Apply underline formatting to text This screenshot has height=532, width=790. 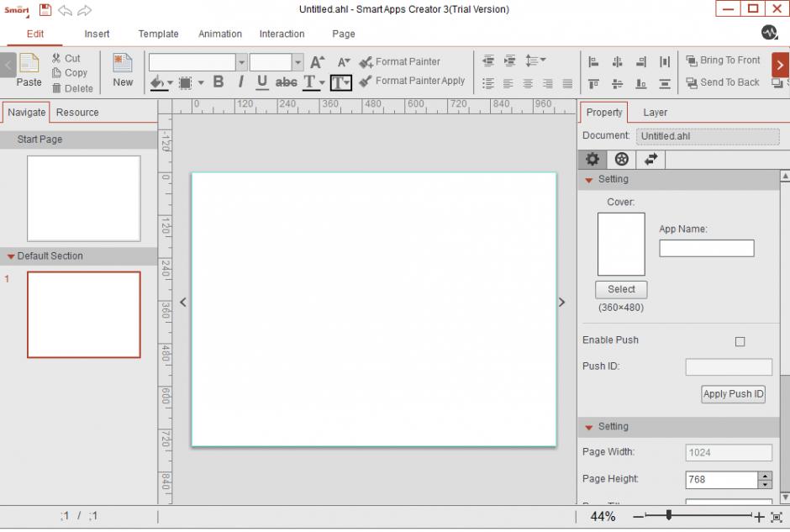pos(262,82)
